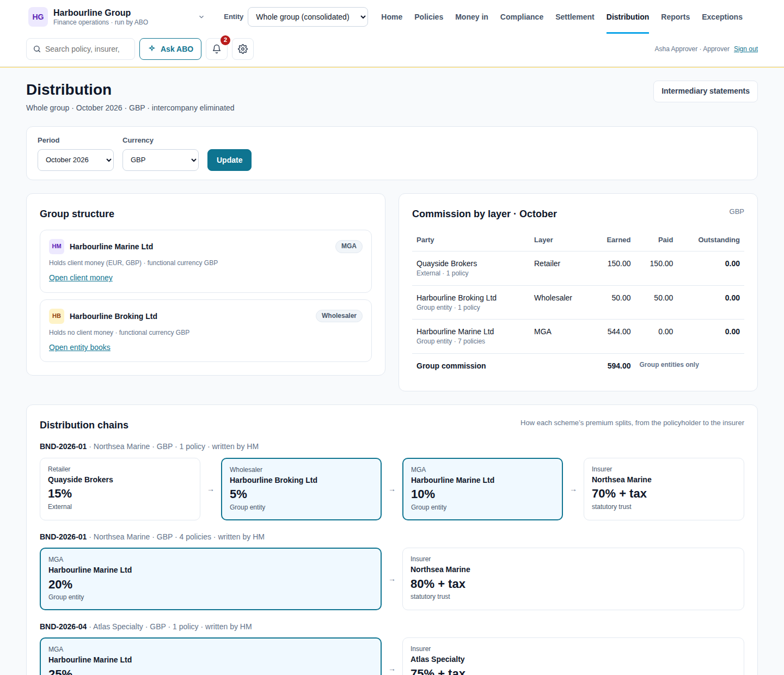This screenshot has width=784, height=675.
Task: Open the settings gear icon
Action: pos(243,49)
